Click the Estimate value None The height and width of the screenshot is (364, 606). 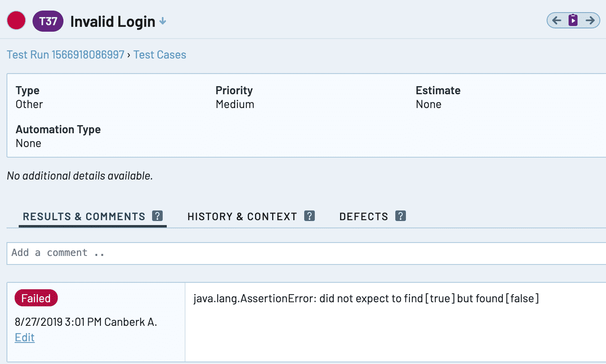429,104
